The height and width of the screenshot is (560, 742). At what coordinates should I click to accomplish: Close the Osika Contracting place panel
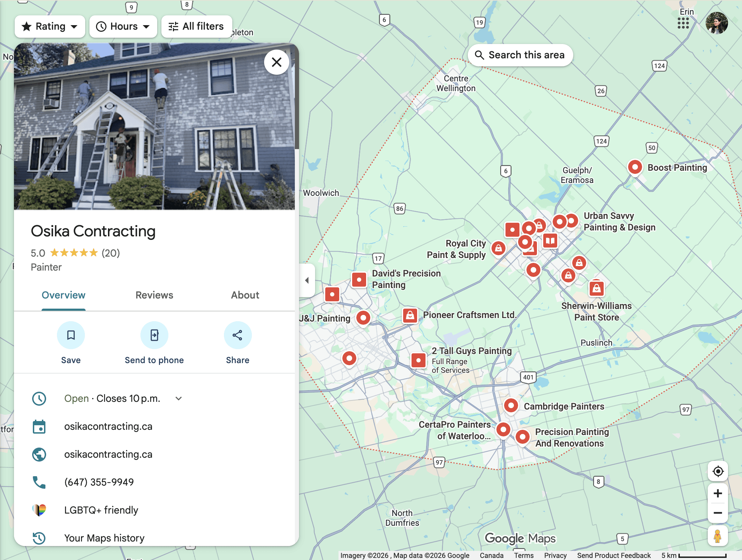(x=277, y=62)
